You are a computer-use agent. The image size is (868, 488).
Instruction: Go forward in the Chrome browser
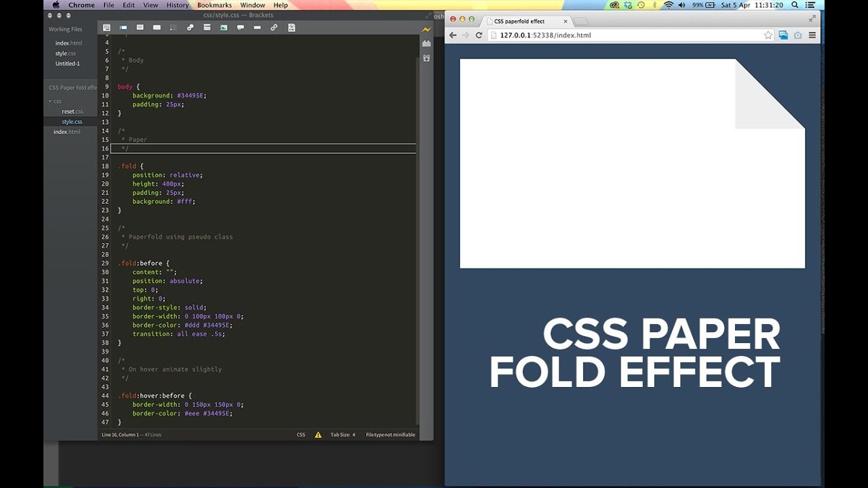(465, 35)
